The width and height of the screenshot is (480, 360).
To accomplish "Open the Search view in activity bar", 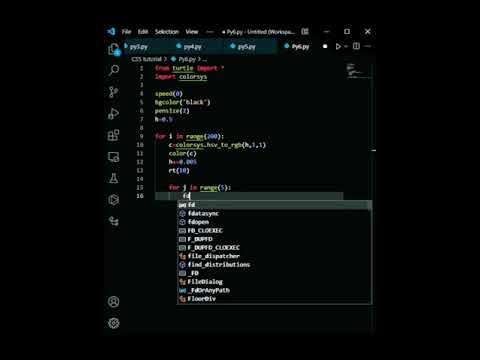I will [114, 70].
